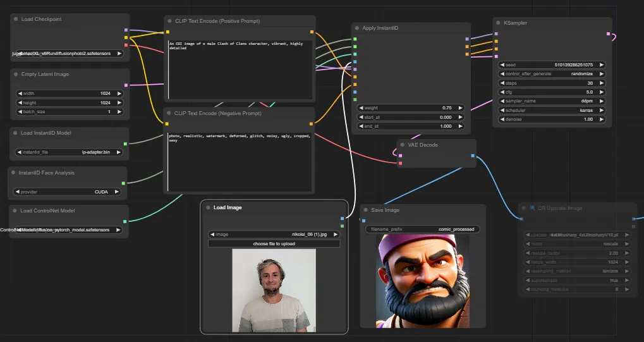Viewport: 644px width, 342px height.
Task: Collapse the VAE Decode node dot
Action: [x=403, y=145]
